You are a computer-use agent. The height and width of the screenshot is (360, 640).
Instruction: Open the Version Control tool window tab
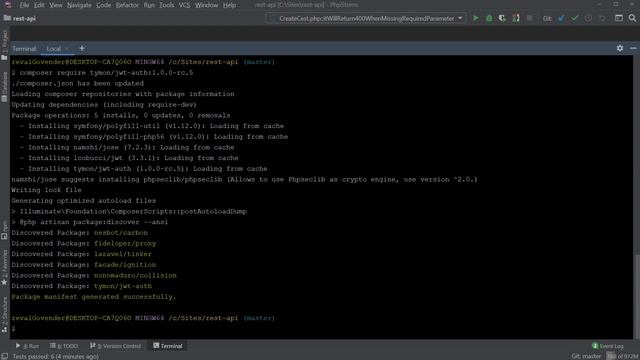[x=116, y=346]
